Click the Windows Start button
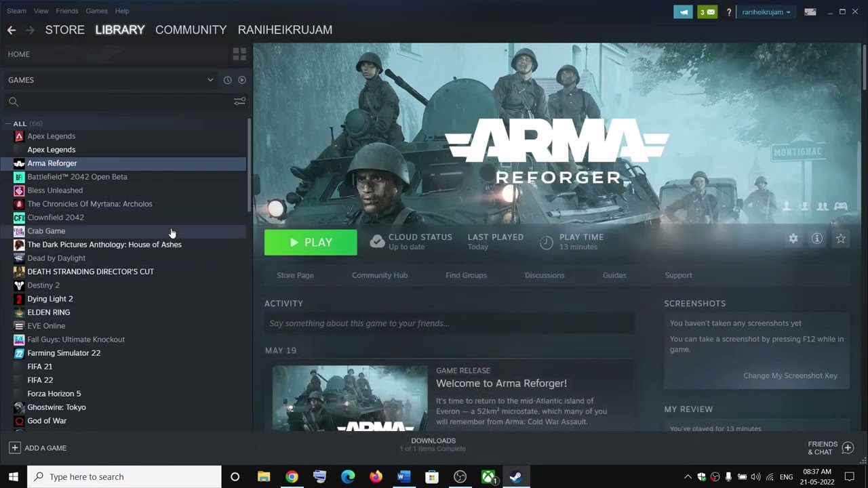Viewport: 868px width, 488px height. 13,477
